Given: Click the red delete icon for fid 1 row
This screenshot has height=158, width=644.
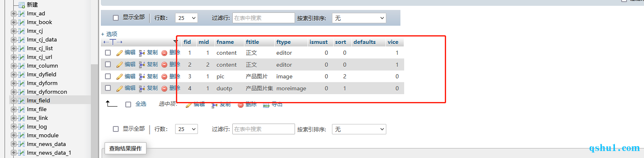Looking at the screenshot, I should tap(164, 53).
